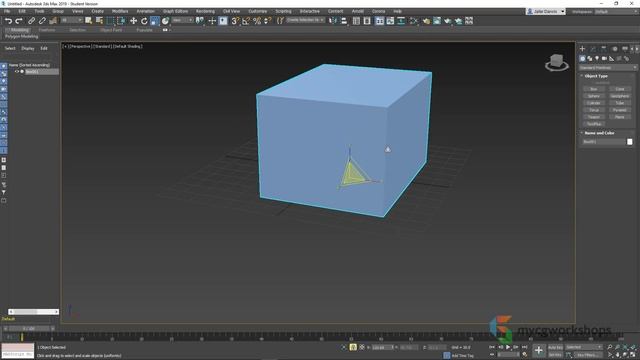Image resolution: width=640 pixels, height=360 pixels.
Task: Click the ViewCube in the viewport
Action: pos(556,62)
